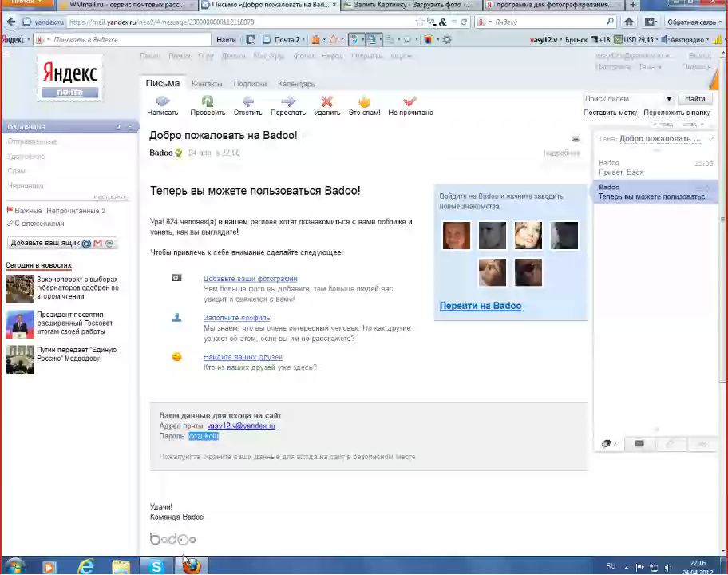Click the browser address bar URL

pos(239,22)
